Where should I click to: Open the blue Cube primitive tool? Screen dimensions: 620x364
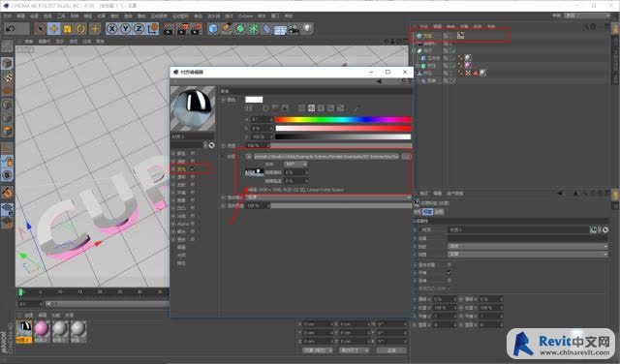pyautogui.click(x=213, y=29)
